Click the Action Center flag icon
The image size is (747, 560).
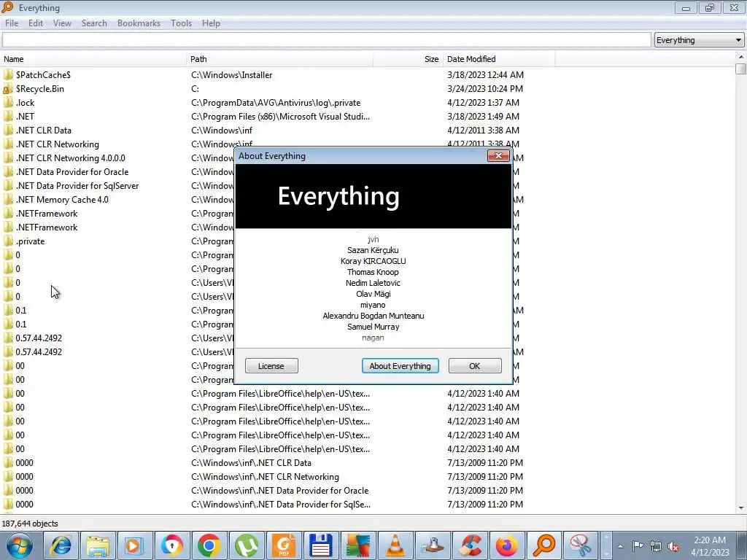pyautogui.click(x=638, y=545)
